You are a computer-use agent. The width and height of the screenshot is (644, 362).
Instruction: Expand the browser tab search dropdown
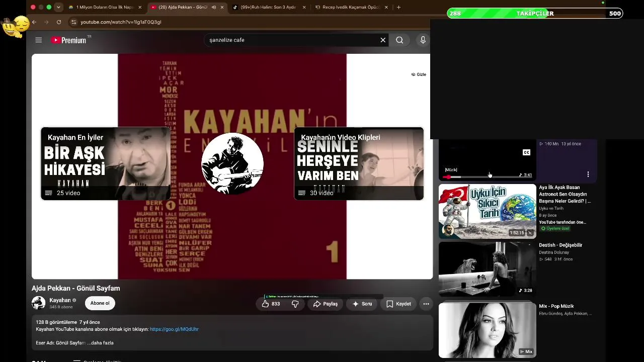click(x=59, y=7)
